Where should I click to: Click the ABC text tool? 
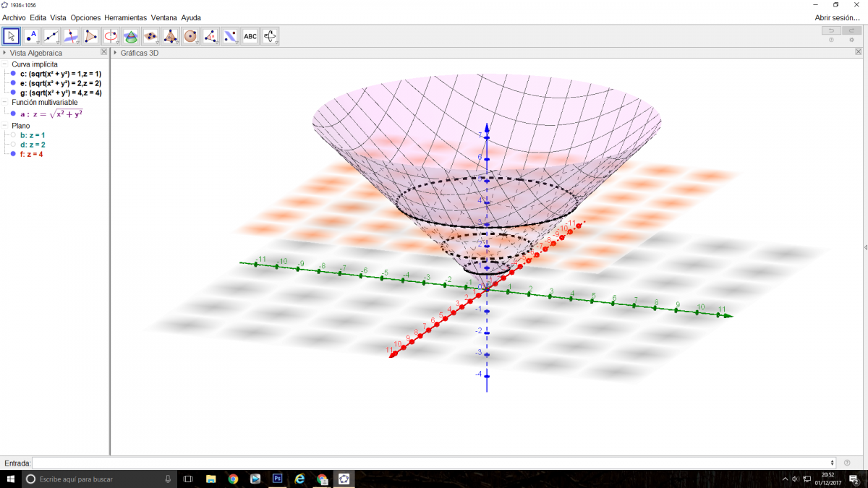pyautogui.click(x=250, y=35)
